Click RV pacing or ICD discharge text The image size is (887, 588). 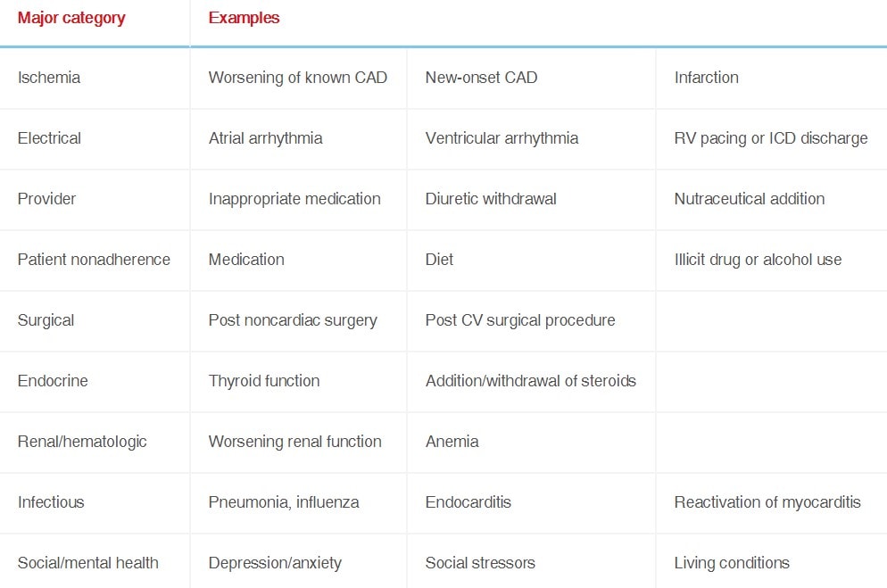click(x=771, y=138)
